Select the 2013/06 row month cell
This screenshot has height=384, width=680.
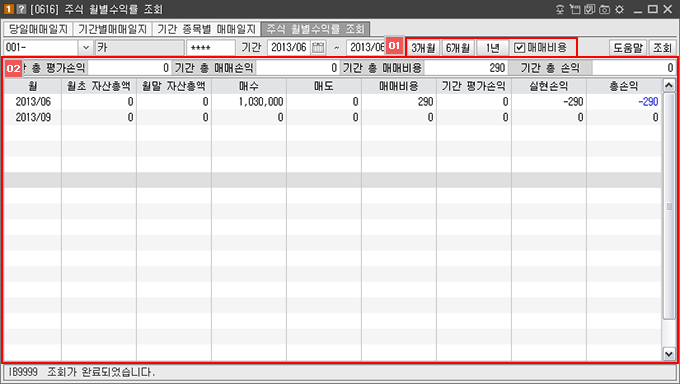(x=33, y=102)
